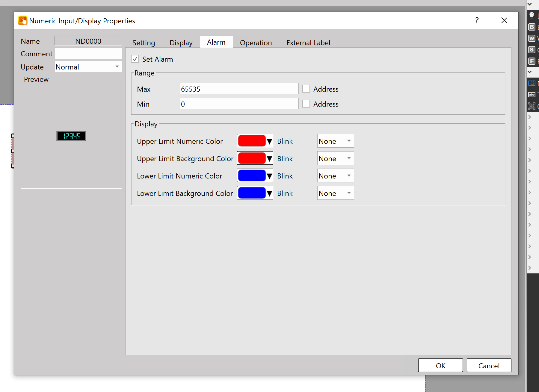Viewport: 539px width, 392px height.
Task: Select the 'F' function button icon
Action: pyautogui.click(x=532, y=61)
